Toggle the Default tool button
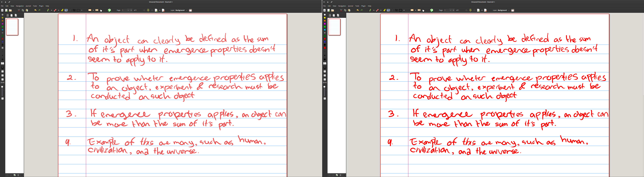644x177 pixels. point(110,10)
